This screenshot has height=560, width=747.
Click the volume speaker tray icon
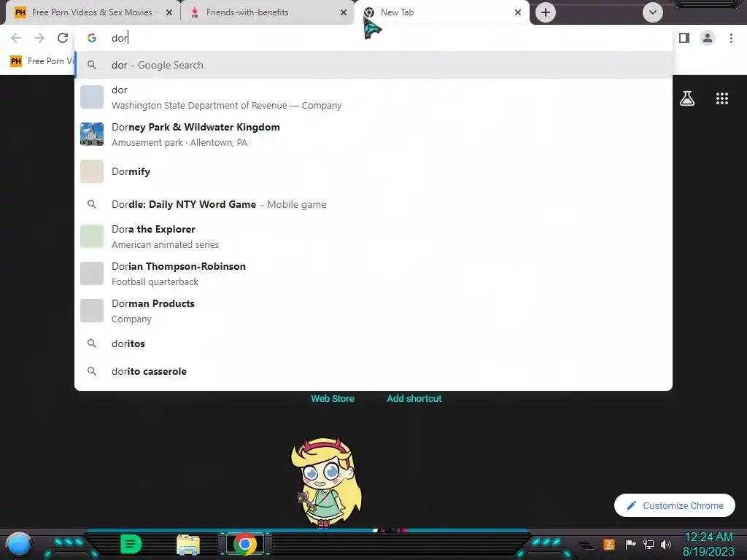pos(666,544)
